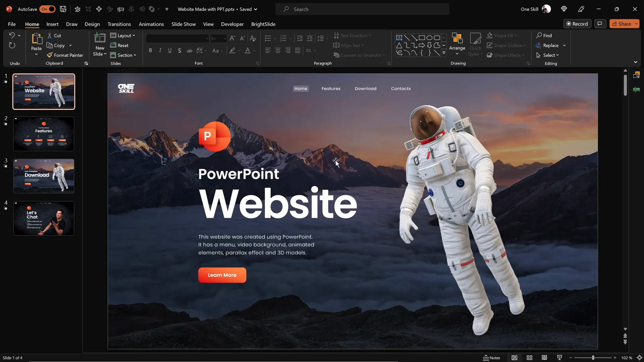Click Find in Editing group

[544, 36]
